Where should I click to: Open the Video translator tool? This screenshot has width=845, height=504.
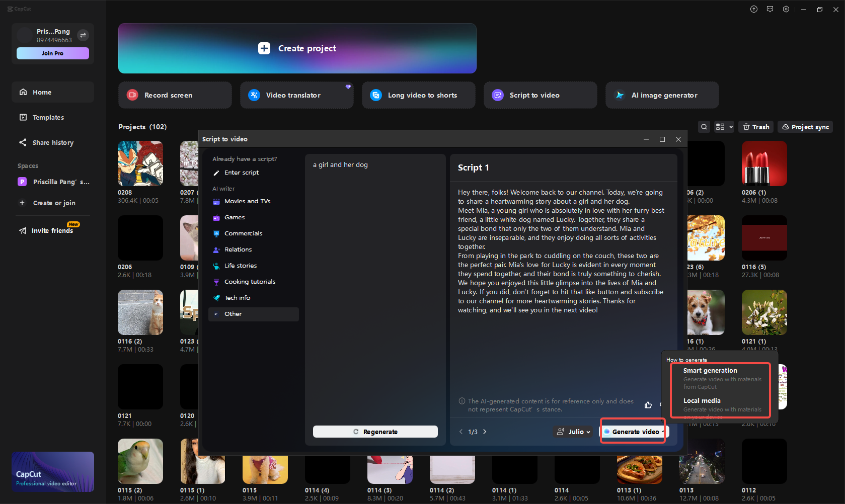click(x=296, y=95)
